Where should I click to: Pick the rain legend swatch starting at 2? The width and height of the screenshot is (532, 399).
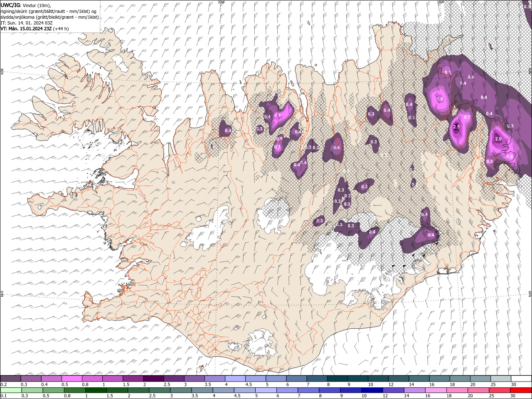(138, 390)
